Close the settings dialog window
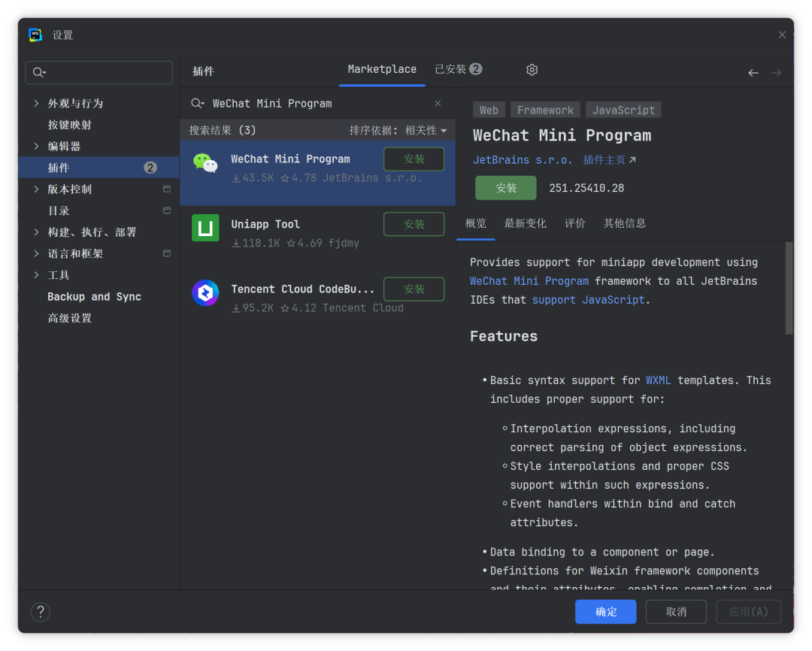Viewport: 812px width, 651px height. pyautogui.click(x=782, y=35)
